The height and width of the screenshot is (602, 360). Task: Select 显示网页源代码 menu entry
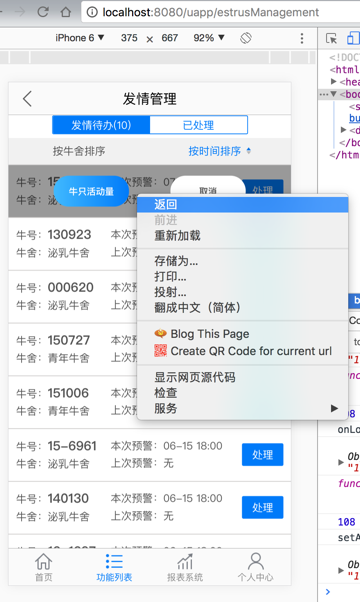click(x=243, y=377)
